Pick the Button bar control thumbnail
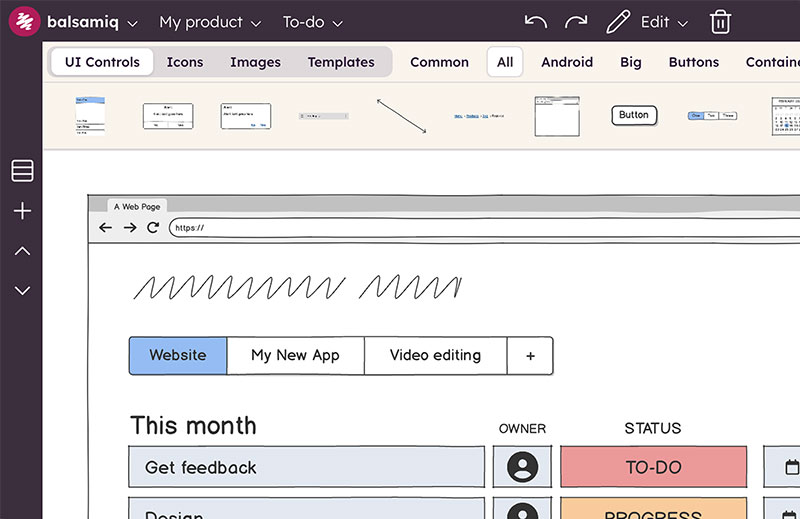Viewport: 800px width, 519px height. pyautogui.click(x=712, y=116)
